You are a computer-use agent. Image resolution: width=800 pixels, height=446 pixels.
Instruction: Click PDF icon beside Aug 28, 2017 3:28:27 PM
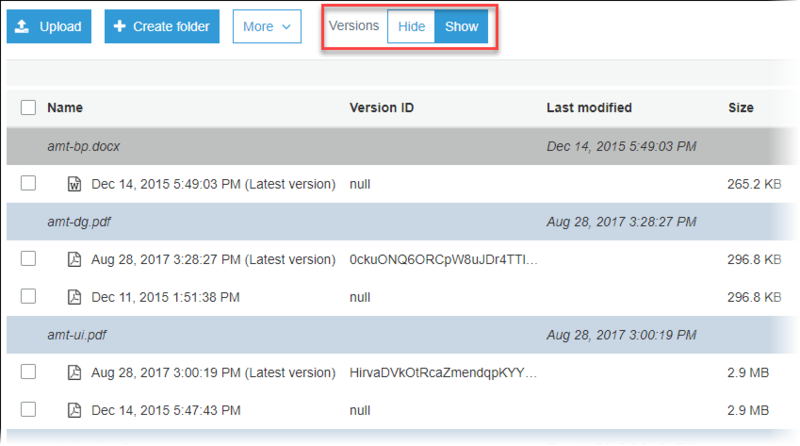click(74, 259)
